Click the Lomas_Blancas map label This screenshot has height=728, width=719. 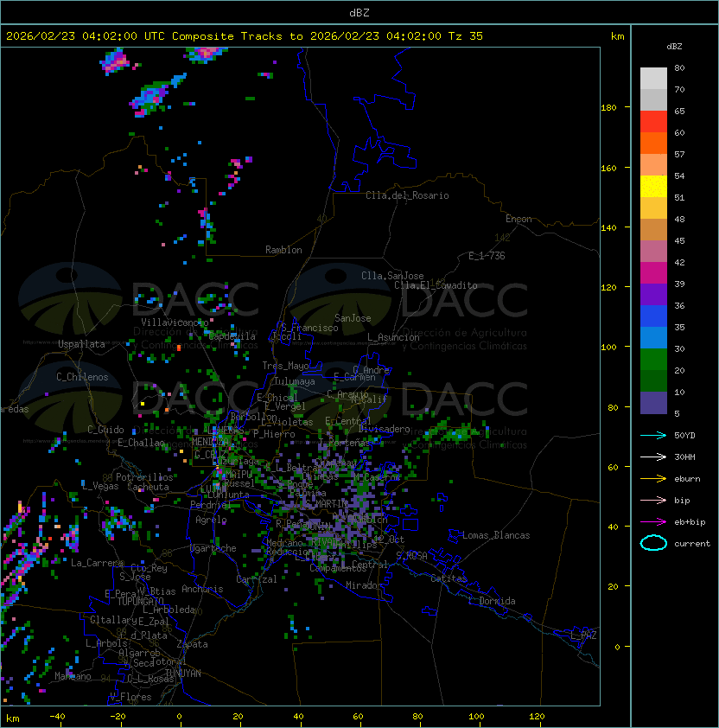point(496,535)
